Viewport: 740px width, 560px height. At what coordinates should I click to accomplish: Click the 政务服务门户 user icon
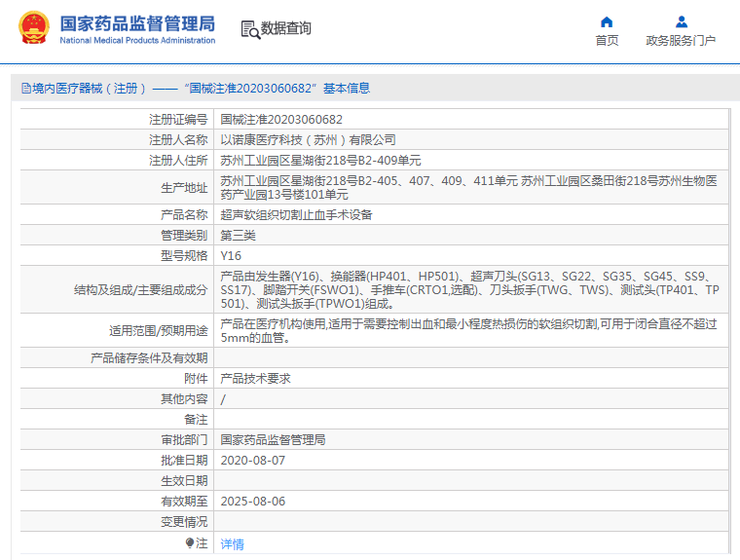(681, 22)
